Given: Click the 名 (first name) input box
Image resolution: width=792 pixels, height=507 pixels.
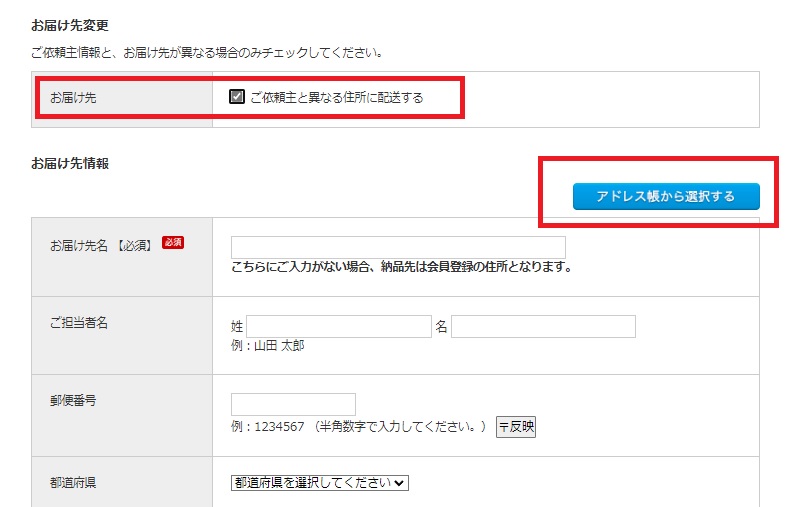Looking at the screenshot, I should point(543,327).
